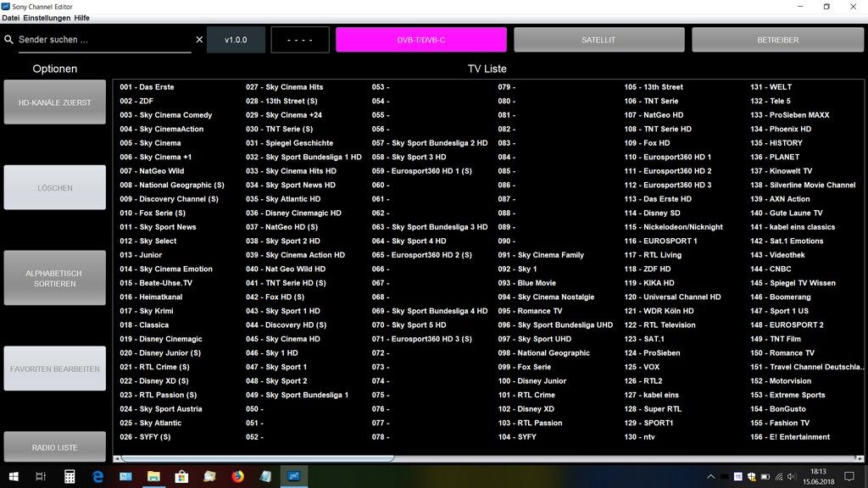Launch Firefox from the taskbar
Screen dimensions: 868x488
tap(237, 476)
